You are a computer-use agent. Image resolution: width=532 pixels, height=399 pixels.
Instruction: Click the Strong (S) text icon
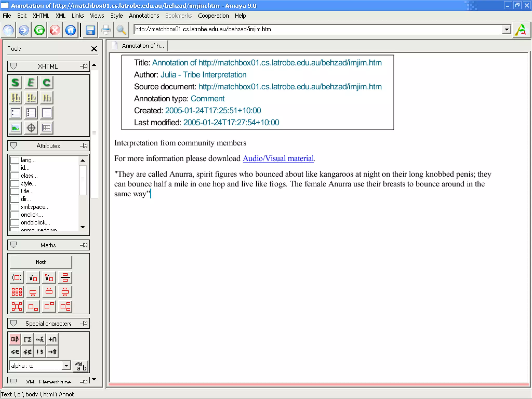tap(15, 83)
